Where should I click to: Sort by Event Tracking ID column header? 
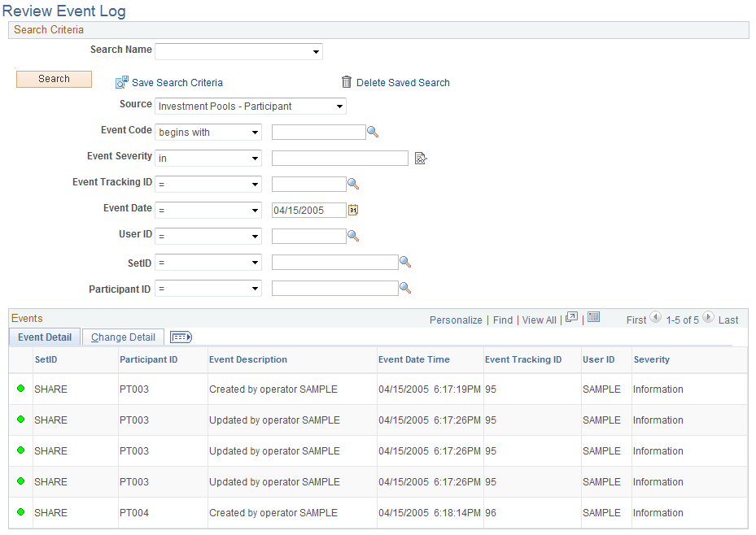(523, 359)
